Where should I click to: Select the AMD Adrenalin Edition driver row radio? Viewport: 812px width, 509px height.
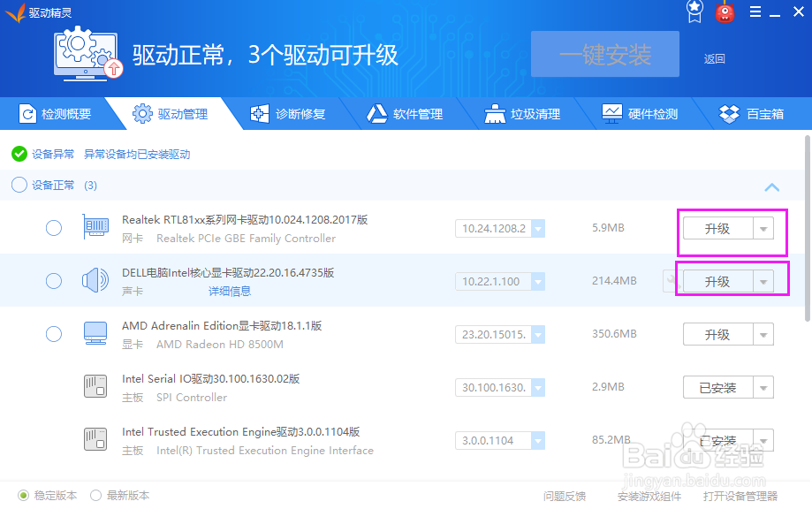[54, 334]
